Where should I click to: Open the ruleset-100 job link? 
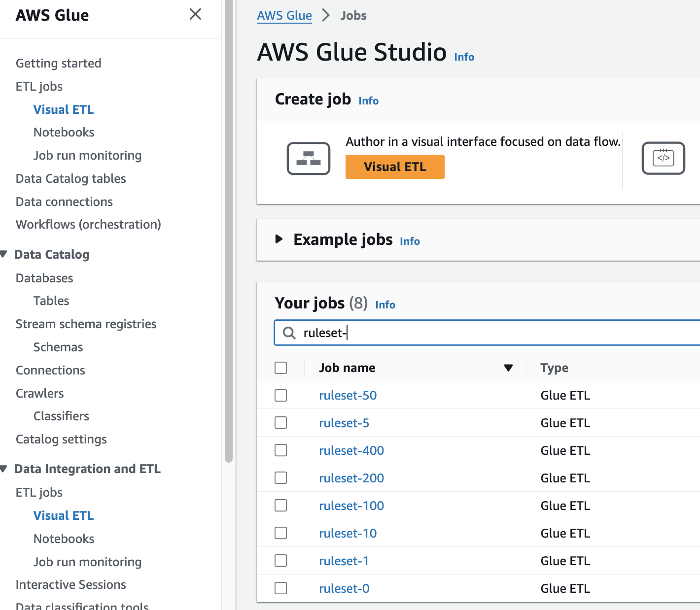(351, 506)
